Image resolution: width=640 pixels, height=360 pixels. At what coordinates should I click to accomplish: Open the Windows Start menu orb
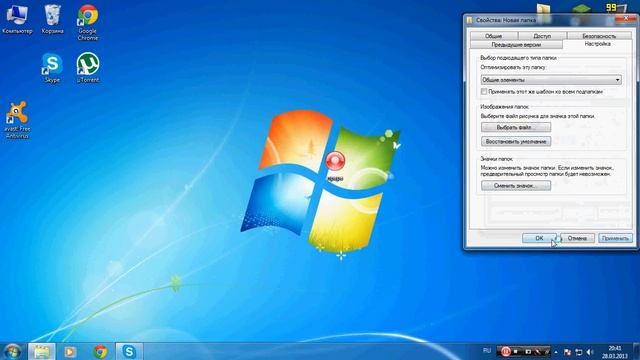pyautogui.click(x=12, y=351)
